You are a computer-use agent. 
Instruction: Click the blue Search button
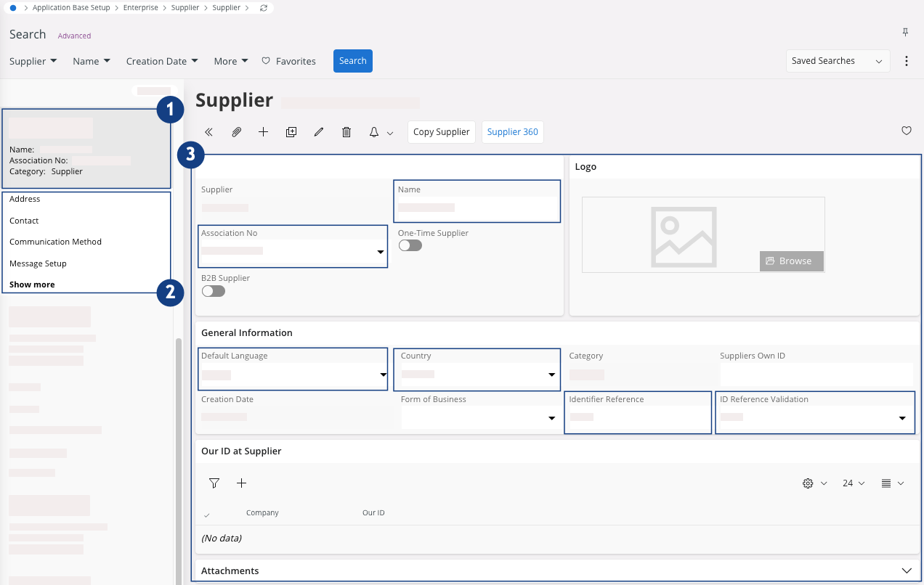click(352, 61)
